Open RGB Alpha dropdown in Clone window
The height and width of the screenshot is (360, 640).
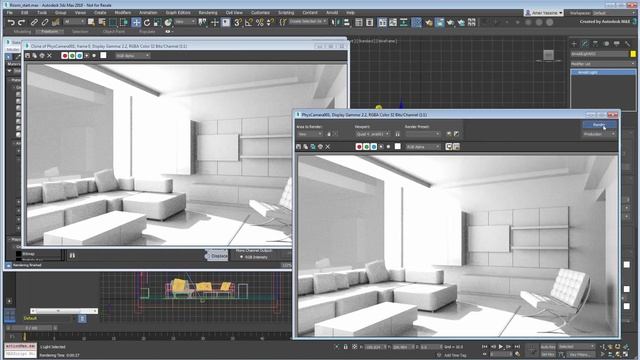pos(133,55)
